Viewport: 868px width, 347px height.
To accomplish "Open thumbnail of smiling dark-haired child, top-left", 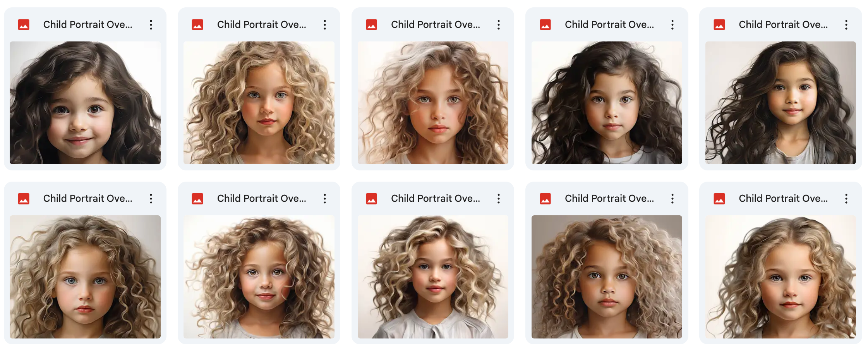I will point(85,103).
